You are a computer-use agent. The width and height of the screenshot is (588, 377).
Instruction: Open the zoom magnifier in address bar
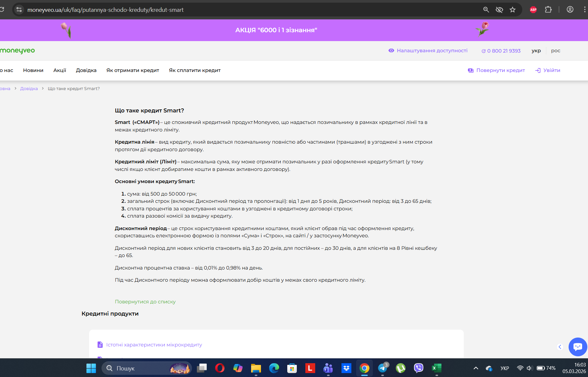coord(486,10)
